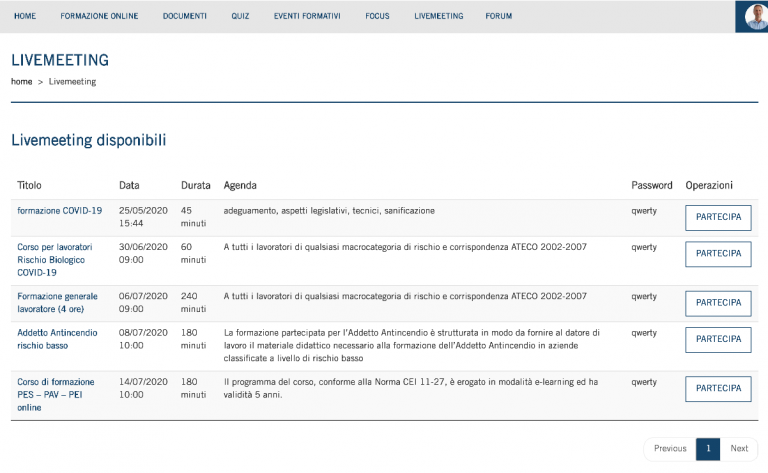
Task: Click PARTECIPA for Addetto Antincendio
Action: pos(719,339)
